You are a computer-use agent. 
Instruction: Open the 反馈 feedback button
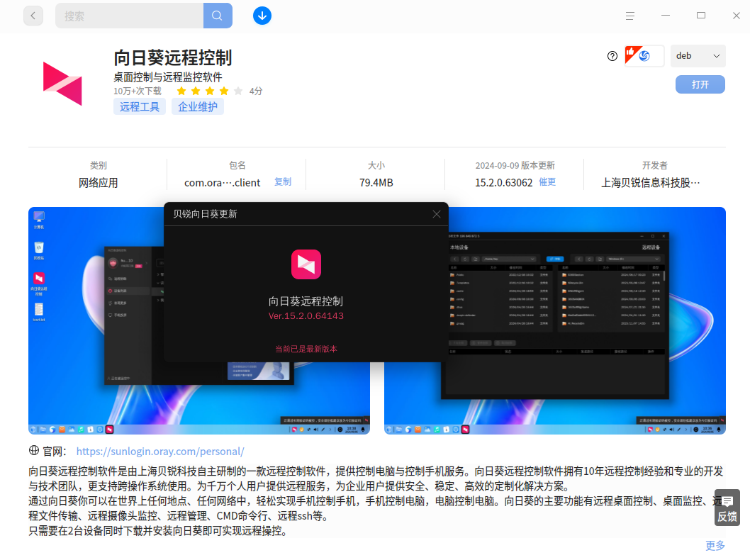pyautogui.click(x=727, y=508)
